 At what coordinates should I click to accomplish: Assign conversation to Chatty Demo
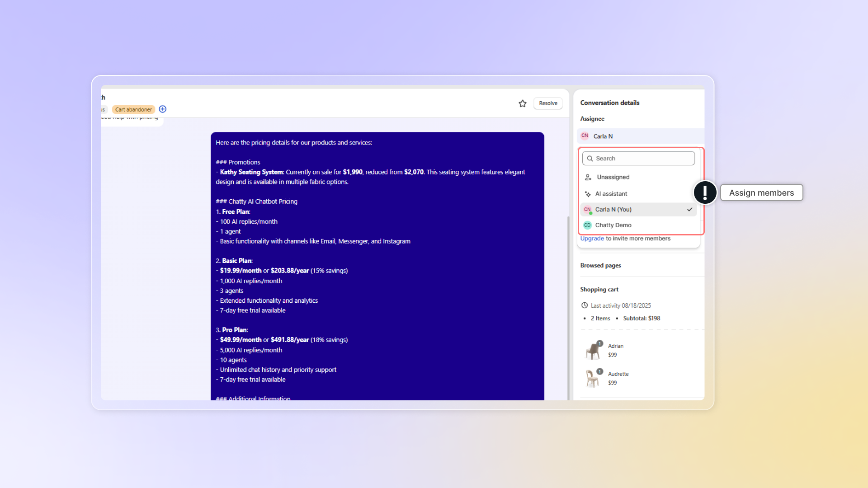(x=613, y=225)
